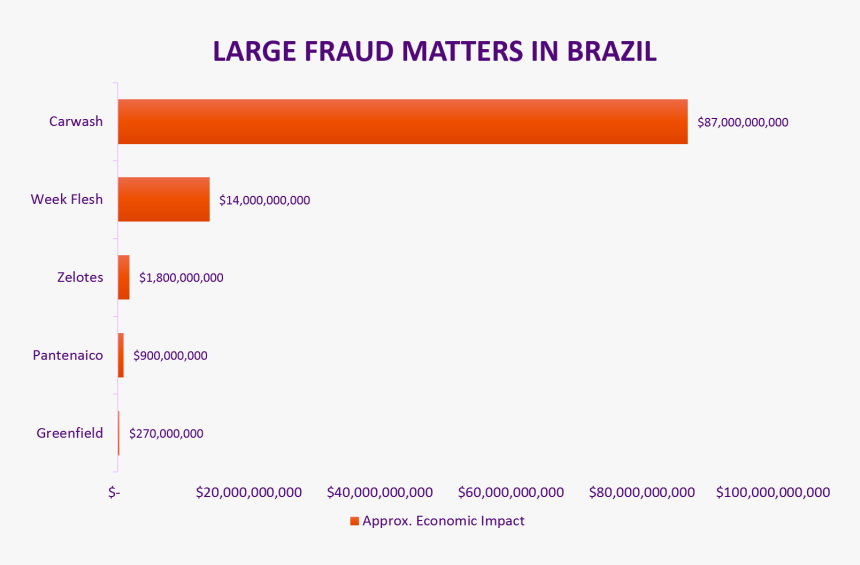Screen dimensions: 860x565
Task: Click the Pantenaico bar
Action: pos(121,355)
